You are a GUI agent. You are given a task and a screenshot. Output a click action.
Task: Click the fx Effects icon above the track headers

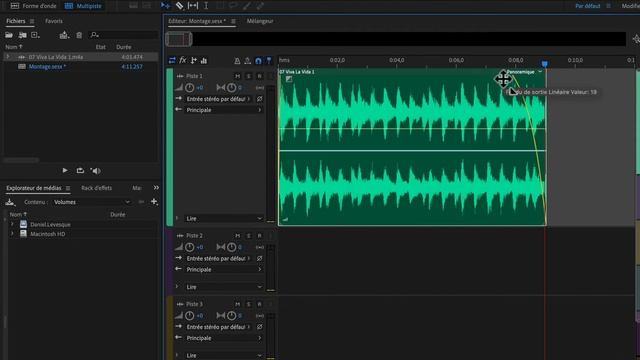tap(183, 60)
